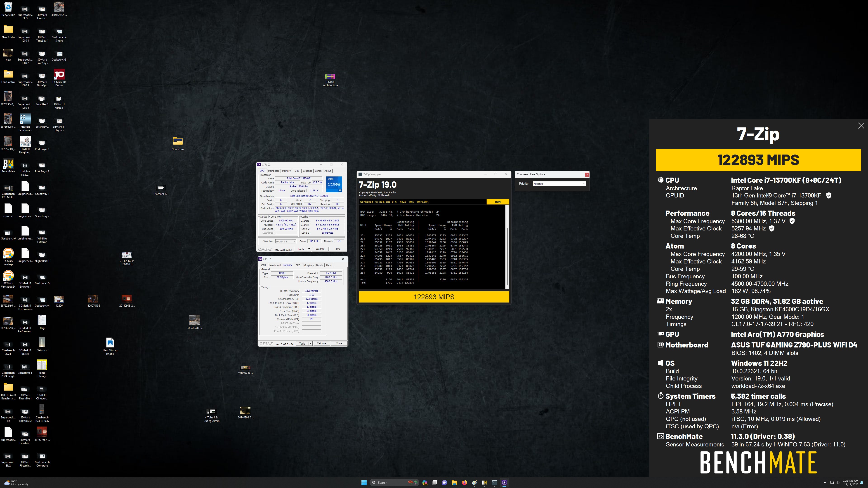Click the 7-Zip Wrapper output scrollbar
The image size is (868, 488).
pyautogui.click(x=507, y=247)
